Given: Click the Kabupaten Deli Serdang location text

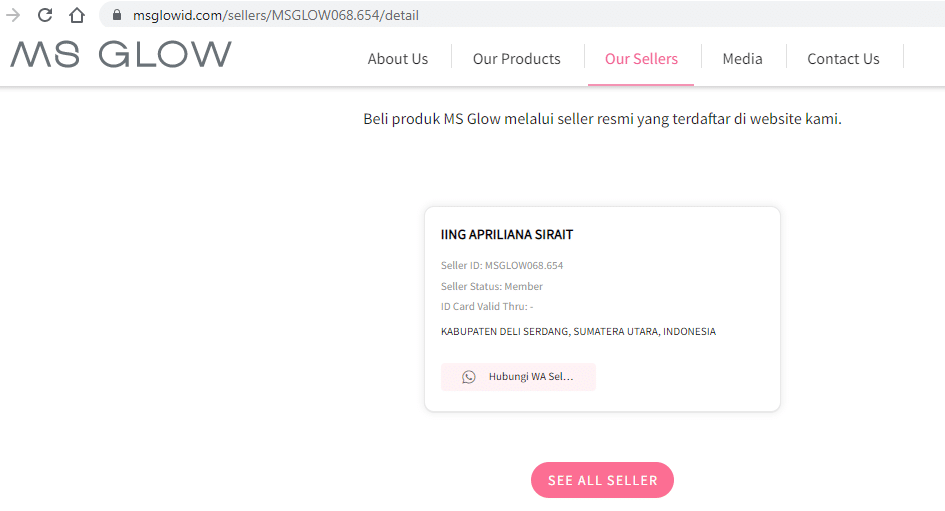Looking at the screenshot, I should [x=578, y=332].
